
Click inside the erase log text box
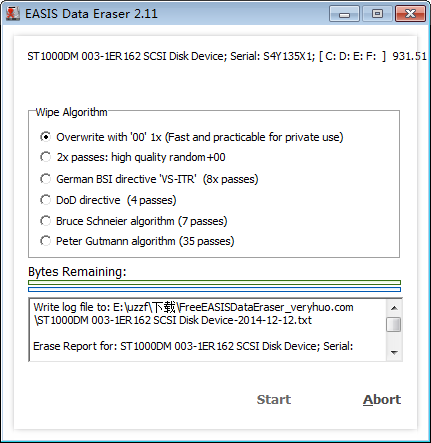pyautogui.click(x=208, y=330)
